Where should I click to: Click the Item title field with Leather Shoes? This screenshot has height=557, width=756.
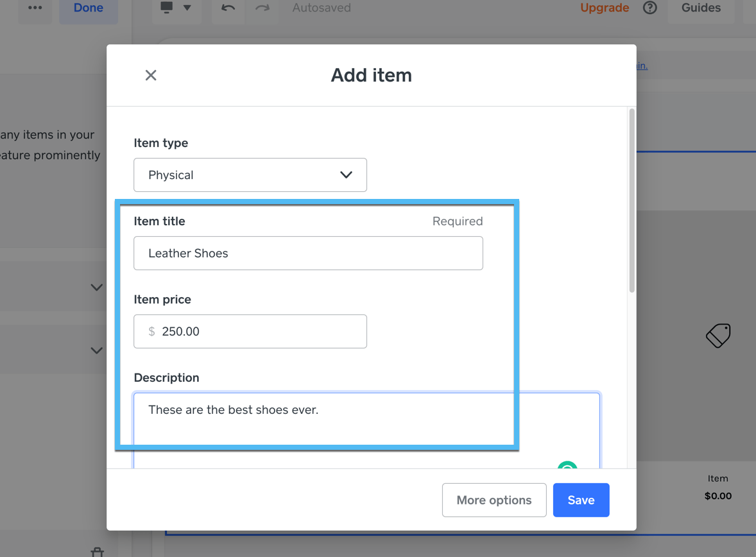pyautogui.click(x=308, y=253)
